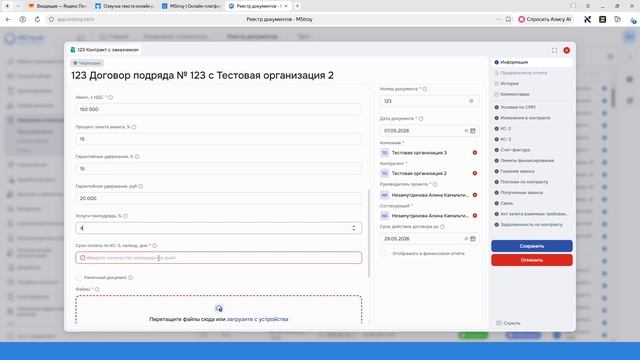The height and width of the screenshot is (360, 640).
Task: Open Акт зачета взаимных требований section
Action: tap(534, 214)
